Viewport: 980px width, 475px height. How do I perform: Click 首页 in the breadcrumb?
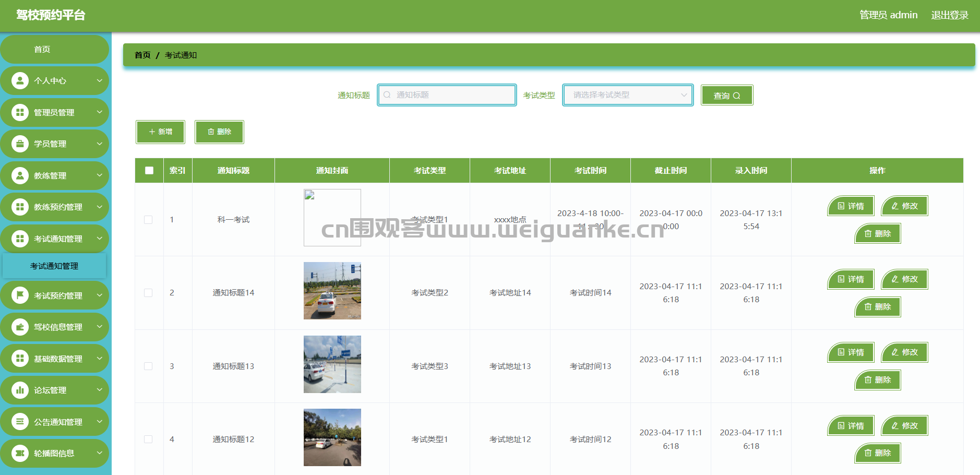coord(142,55)
